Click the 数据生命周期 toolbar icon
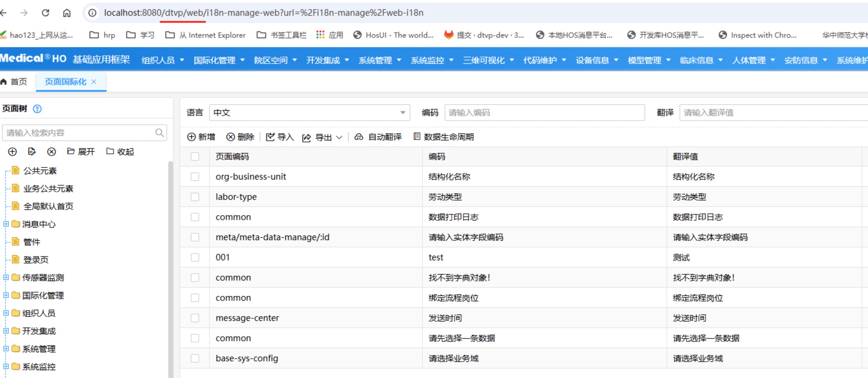This screenshot has width=868, height=378. click(417, 136)
